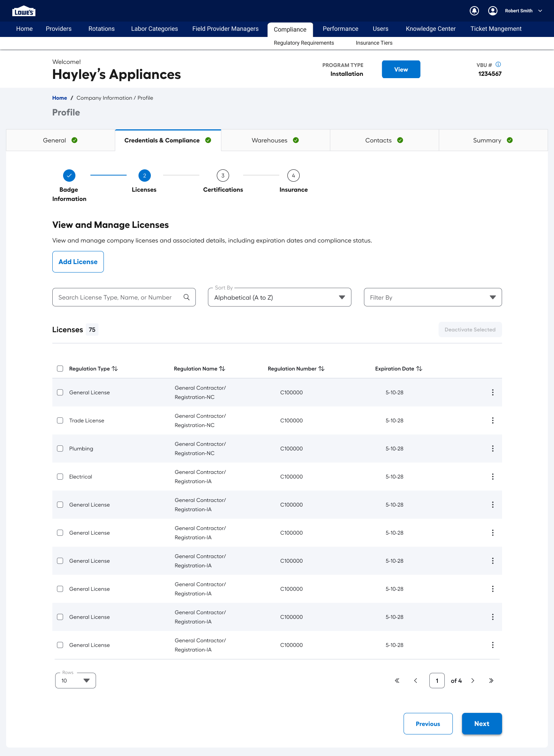Open the notifications bell
554x756 pixels.
(474, 11)
